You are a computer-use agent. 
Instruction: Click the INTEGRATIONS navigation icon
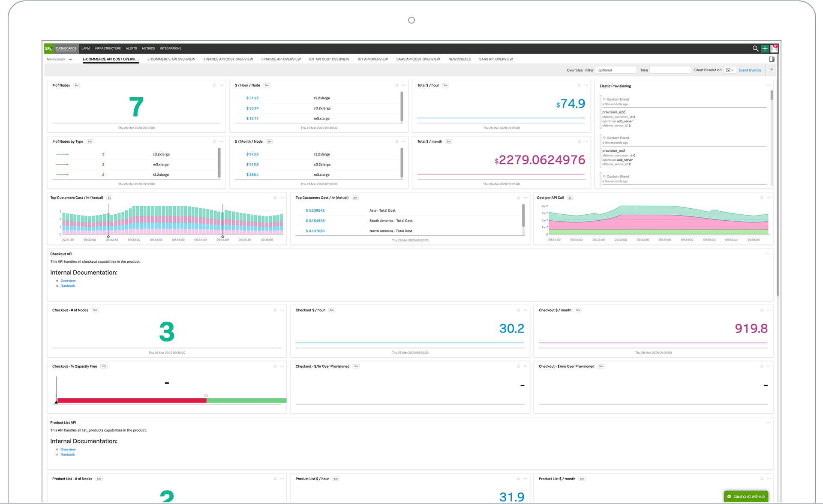(x=171, y=48)
